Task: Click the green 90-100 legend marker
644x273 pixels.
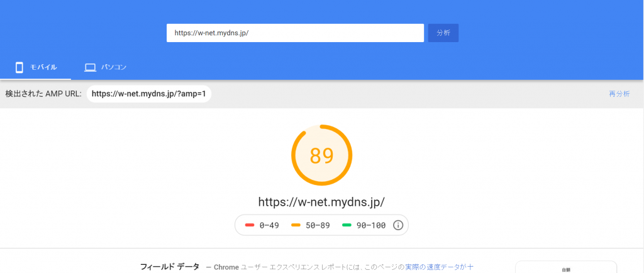Action: tap(347, 225)
